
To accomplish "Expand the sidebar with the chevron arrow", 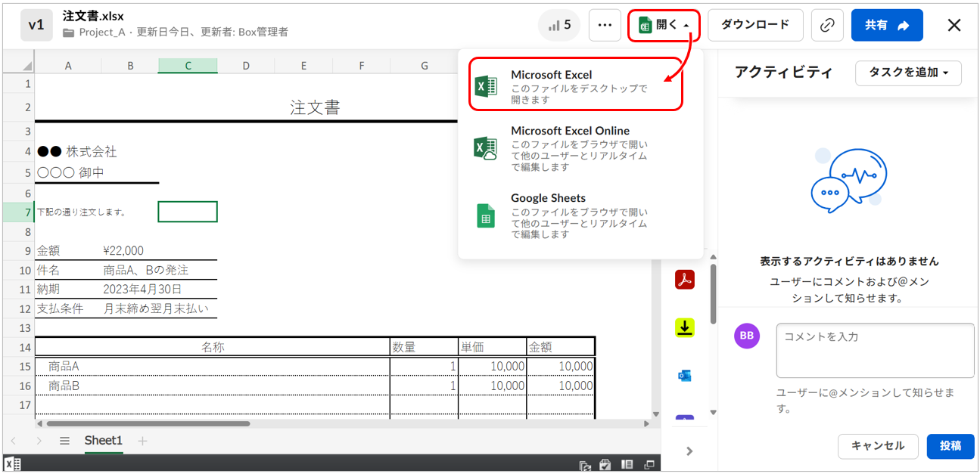I will [x=689, y=451].
